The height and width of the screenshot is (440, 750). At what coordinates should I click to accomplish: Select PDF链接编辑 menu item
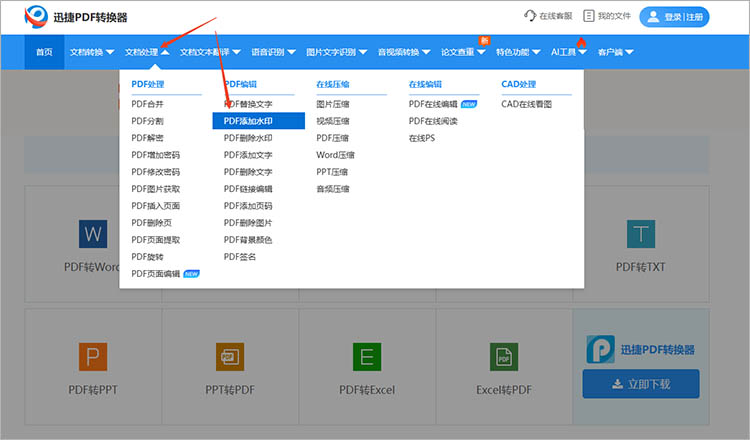(248, 189)
